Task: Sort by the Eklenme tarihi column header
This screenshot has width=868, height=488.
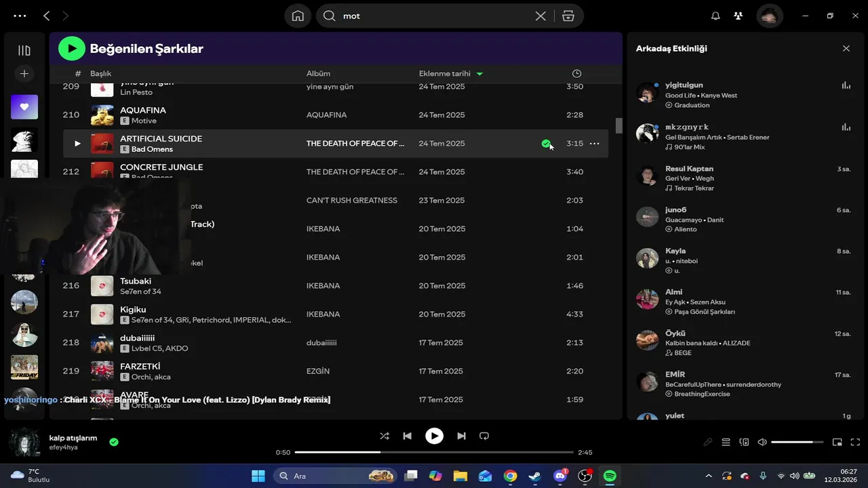Action: [x=445, y=73]
